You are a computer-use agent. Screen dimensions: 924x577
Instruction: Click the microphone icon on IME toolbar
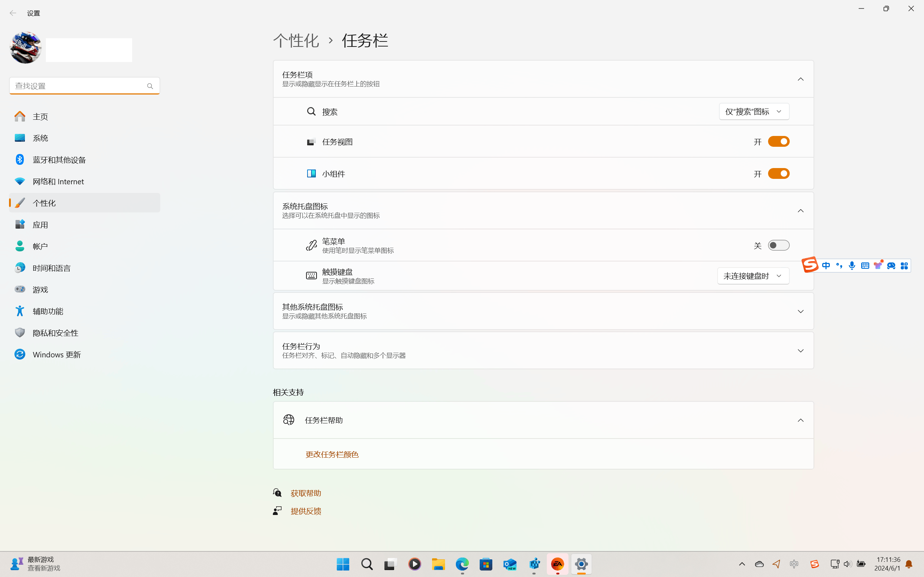coord(852,266)
